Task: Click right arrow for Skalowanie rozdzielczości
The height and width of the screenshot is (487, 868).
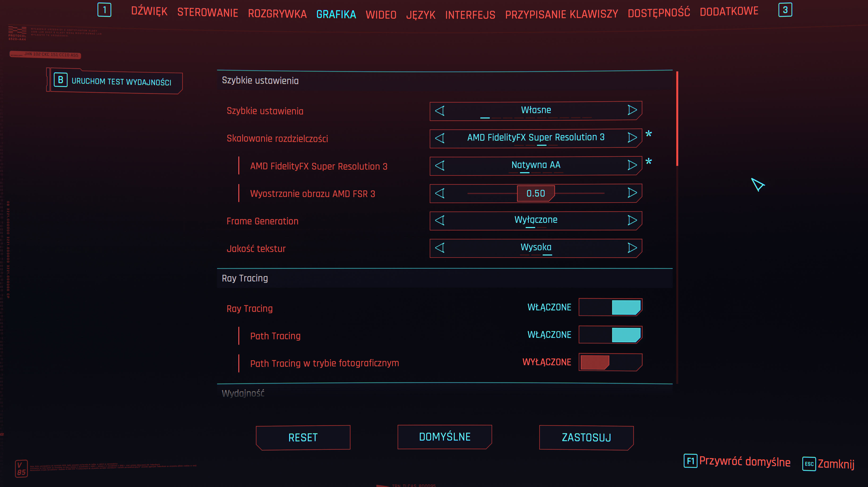Action: [632, 137]
